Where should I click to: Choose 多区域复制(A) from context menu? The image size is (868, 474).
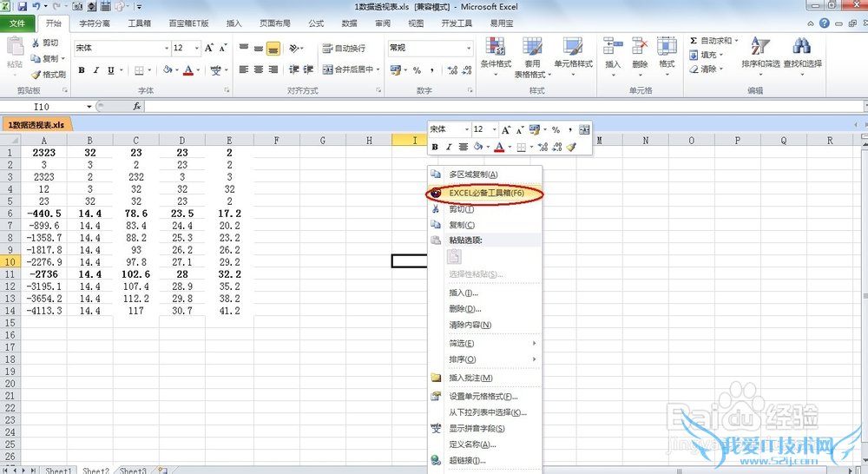485,174
